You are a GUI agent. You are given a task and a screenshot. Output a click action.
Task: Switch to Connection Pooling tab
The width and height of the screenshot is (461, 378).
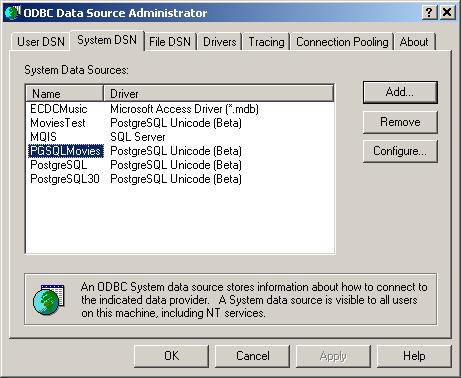(x=342, y=42)
